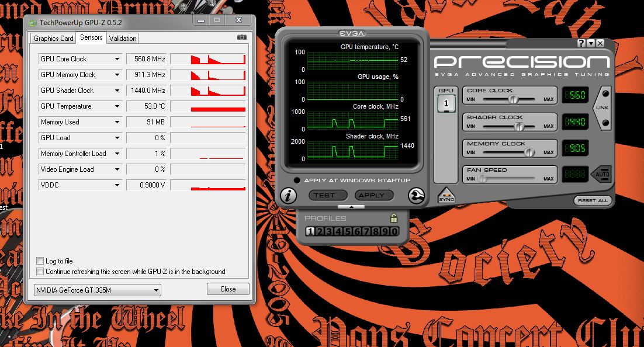The image size is (644, 347).
Task: Select profile slot 1
Action: 310,231
